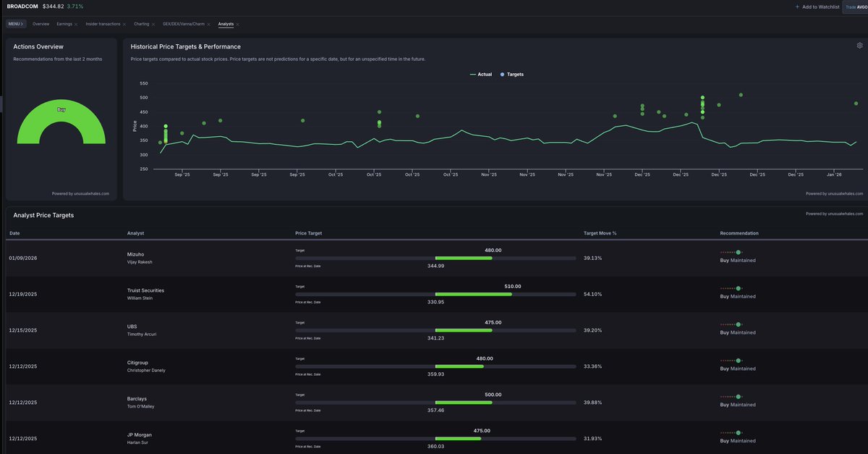868x454 pixels.
Task: Click the Add to Watchlist button
Action: pyautogui.click(x=820, y=7)
